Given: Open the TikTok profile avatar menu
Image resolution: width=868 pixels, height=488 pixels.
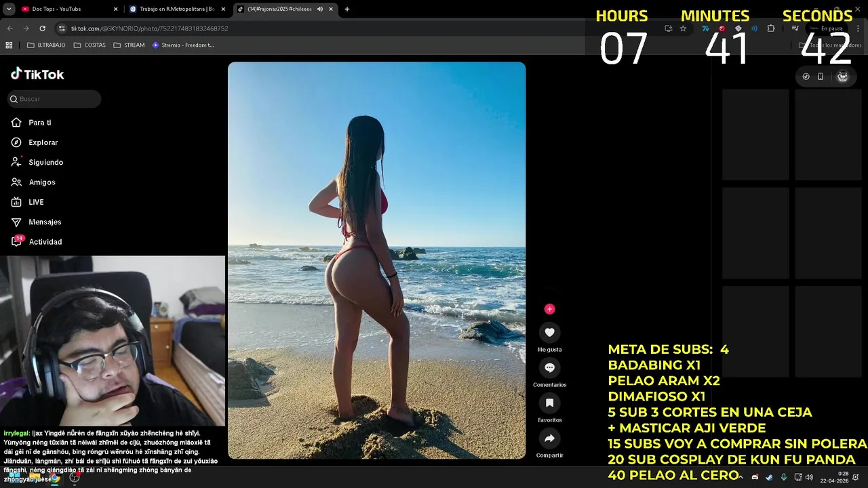Looking at the screenshot, I should point(842,77).
